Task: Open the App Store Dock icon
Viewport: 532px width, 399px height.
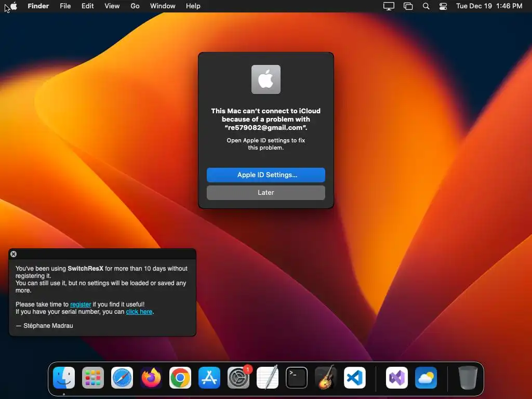Action: pos(209,378)
